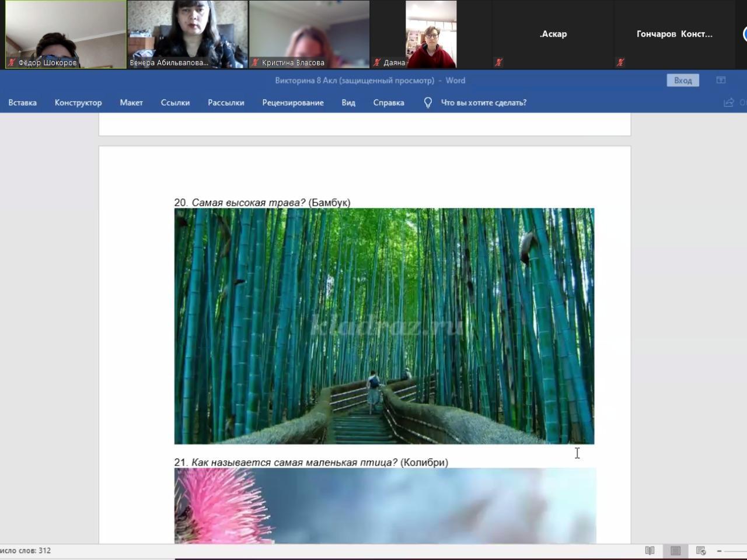Open the Вид ribbon tab
Image resolution: width=747 pixels, height=560 pixels.
click(x=348, y=103)
